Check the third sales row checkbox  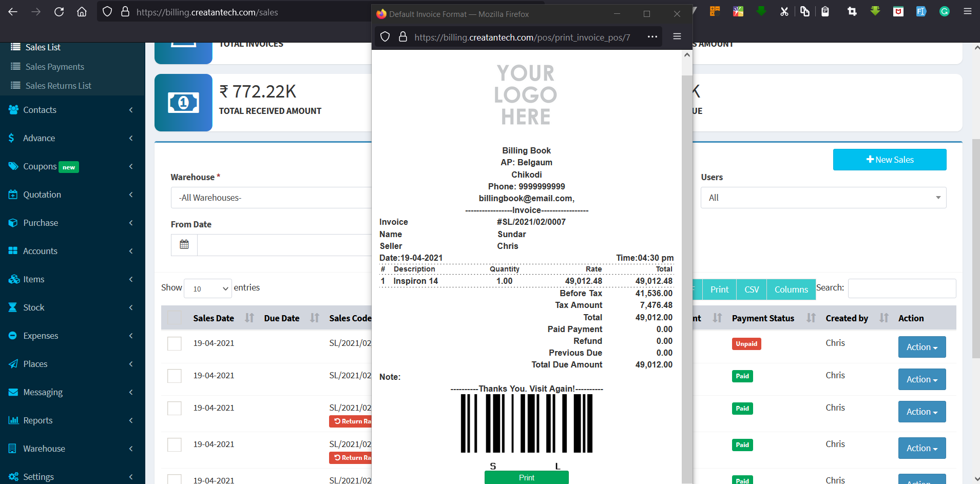(175, 408)
